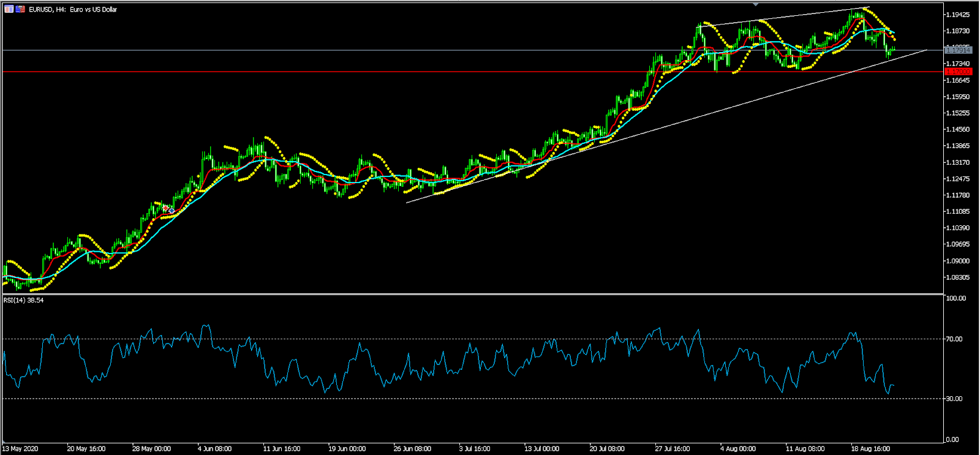Click the RSI 30.00 level label
This screenshot has height=455, width=980.
click(x=954, y=399)
